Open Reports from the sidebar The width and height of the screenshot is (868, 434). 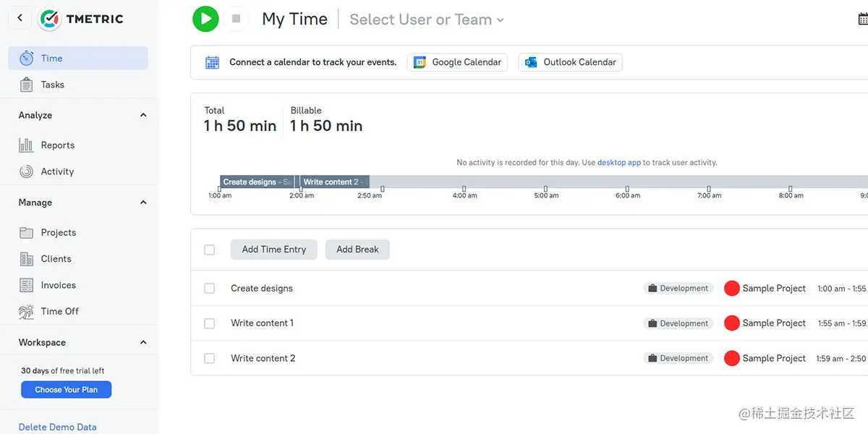click(57, 145)
